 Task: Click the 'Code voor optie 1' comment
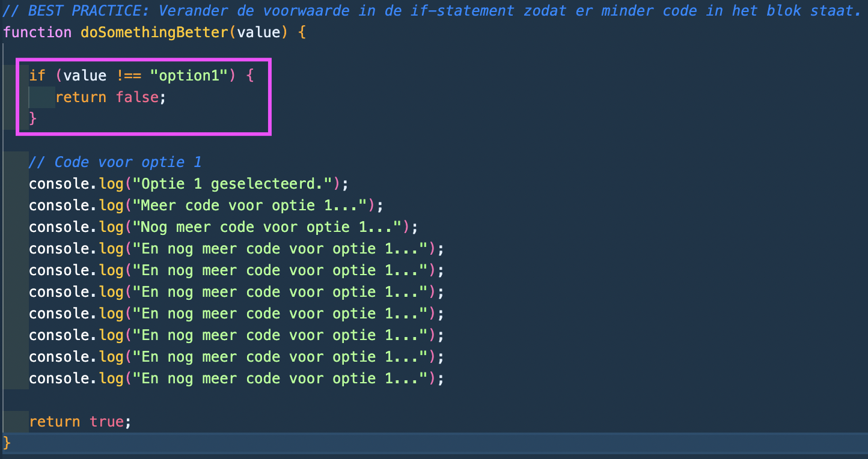tap(115, 162)
